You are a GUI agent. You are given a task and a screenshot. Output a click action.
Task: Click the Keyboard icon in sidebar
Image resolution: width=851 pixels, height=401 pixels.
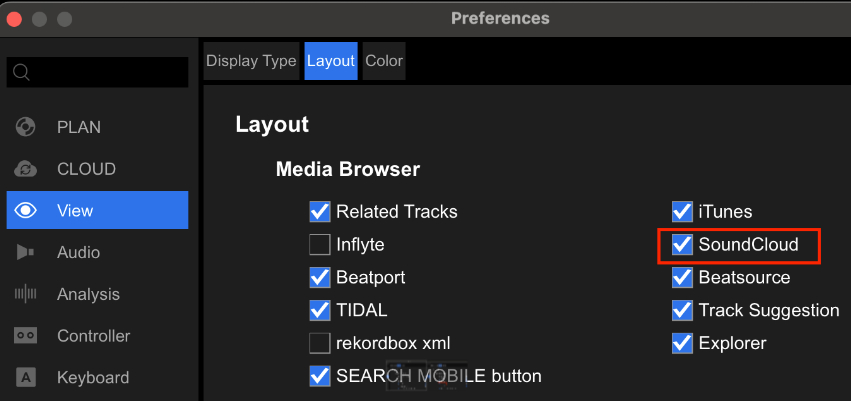coord(26,378)
